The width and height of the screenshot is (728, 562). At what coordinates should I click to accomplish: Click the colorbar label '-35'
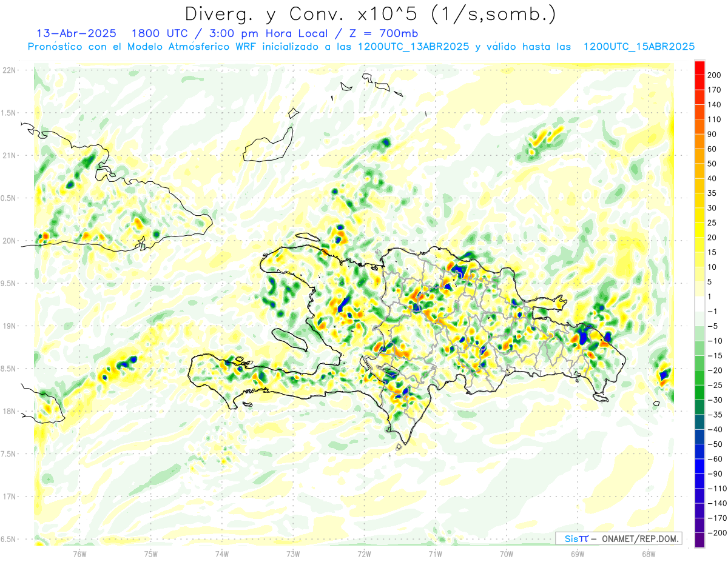tap(714, 415)
